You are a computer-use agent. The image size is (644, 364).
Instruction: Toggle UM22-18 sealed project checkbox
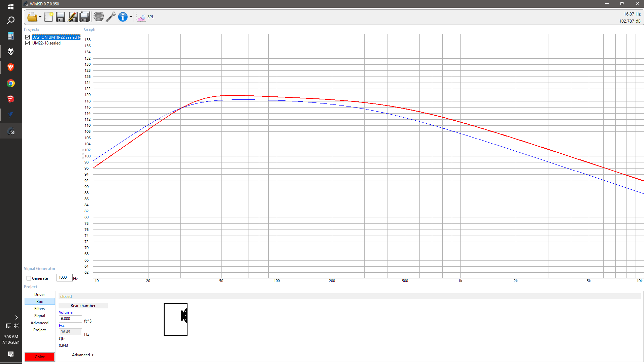[x=28, y=43]
